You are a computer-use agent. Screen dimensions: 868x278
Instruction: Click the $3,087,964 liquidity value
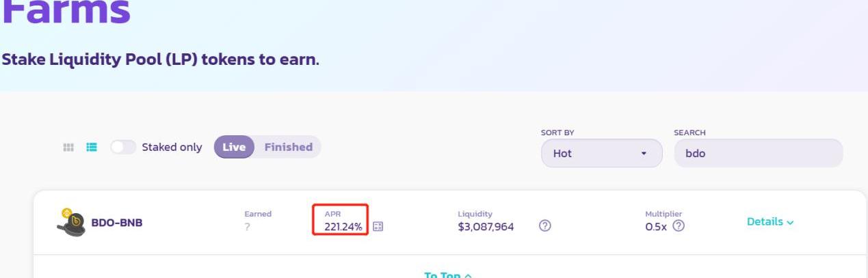point(486,227)
